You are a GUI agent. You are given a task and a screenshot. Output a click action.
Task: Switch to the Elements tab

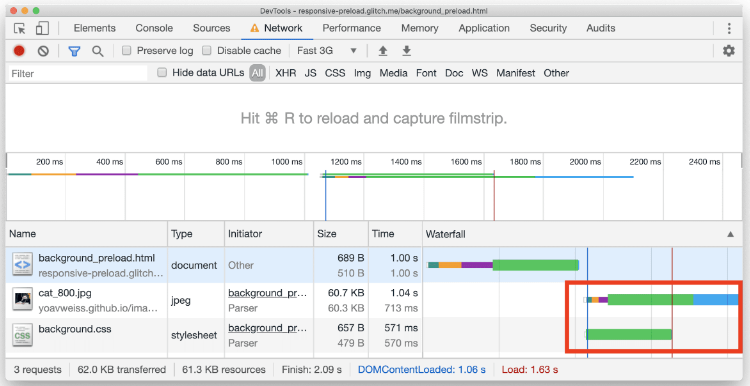coord(95,28)
